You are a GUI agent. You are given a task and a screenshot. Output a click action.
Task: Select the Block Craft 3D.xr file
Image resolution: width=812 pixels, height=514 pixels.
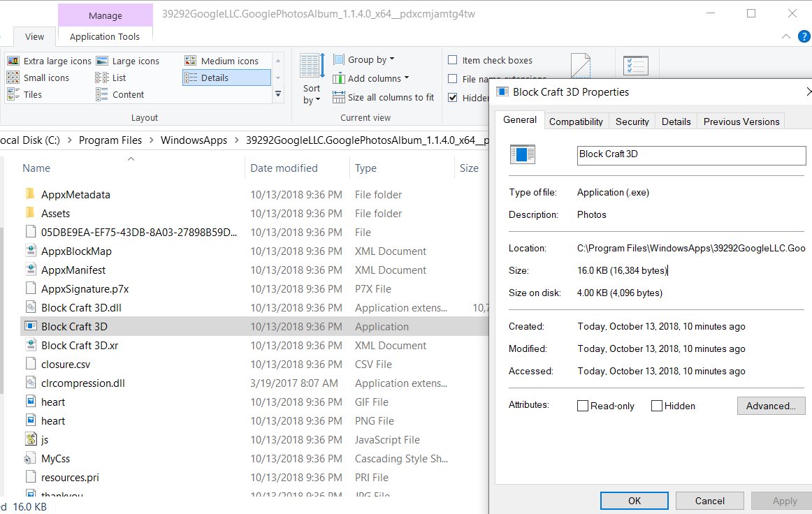[x=254, y=345]
